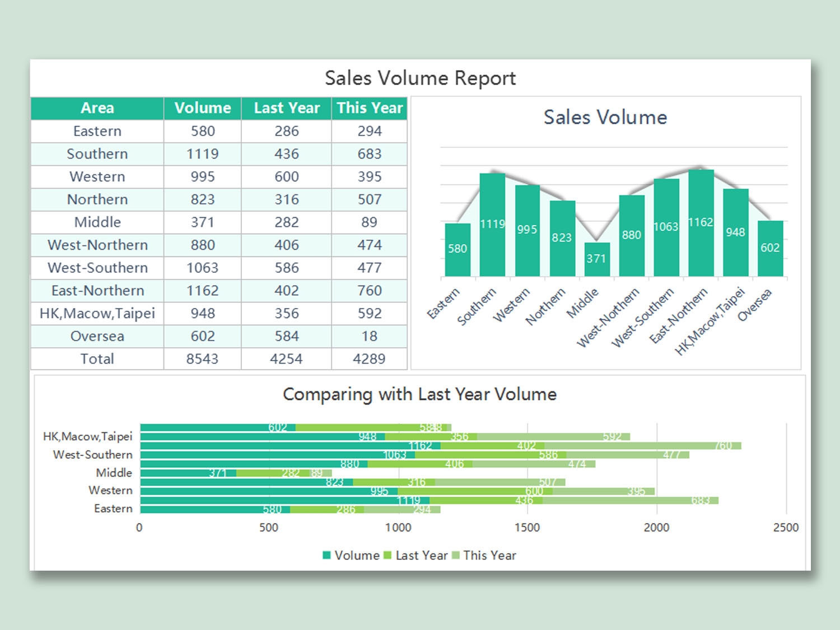Click the Comparing with Last Year Volume title
840x630 pixels.
(x=419, y=394)
